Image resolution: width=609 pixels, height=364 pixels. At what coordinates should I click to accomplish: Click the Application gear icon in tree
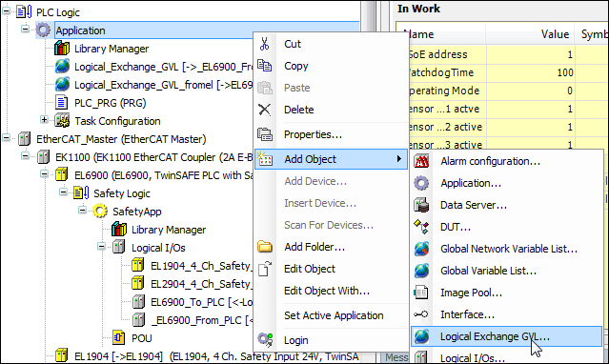point(43,30)
